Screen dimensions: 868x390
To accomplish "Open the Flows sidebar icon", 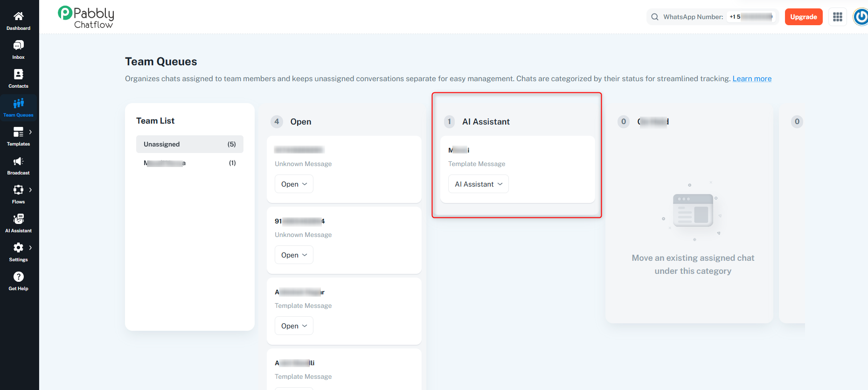I will (x=19, y=190).
